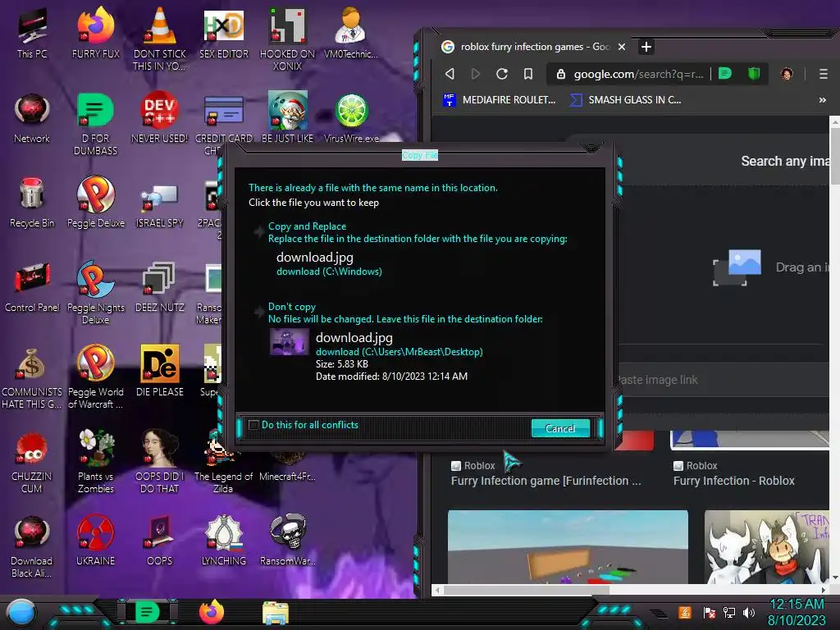The height and width of the screenshot is (630, 840).
Task: Open the UKRAINE radiation icon
Action: [95, 540]
